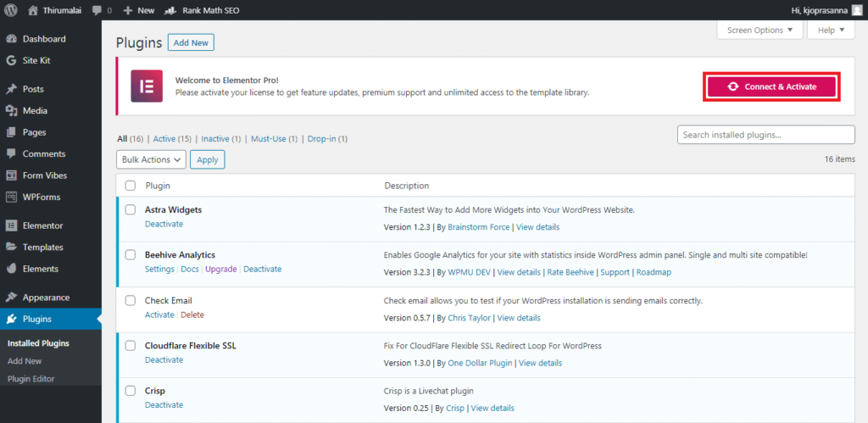This screenshot has height=423, width=868.
Task: Open Add New plugin submenu item
Action: 25,361
